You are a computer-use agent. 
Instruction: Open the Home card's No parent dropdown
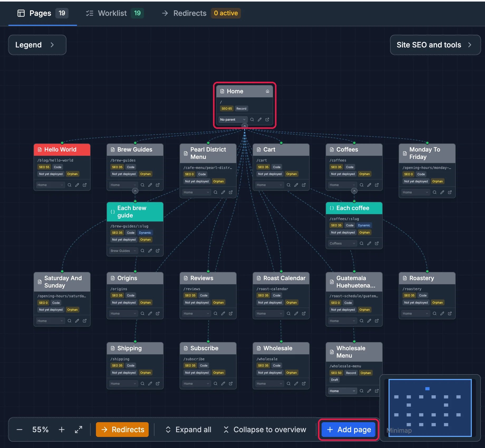point(233,120)
